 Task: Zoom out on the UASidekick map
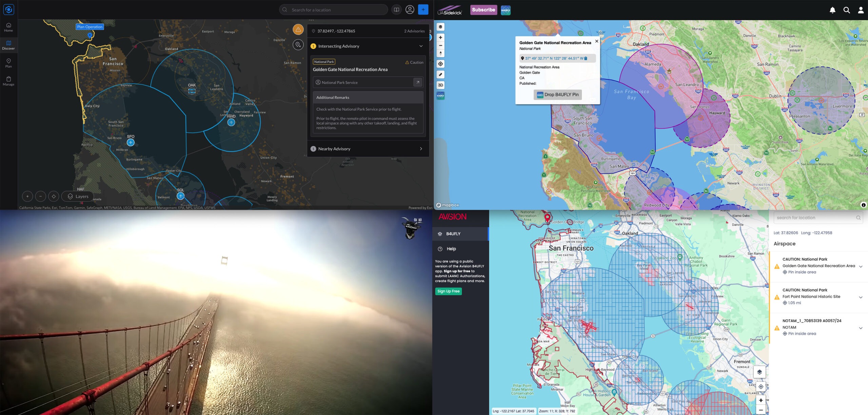pos(440,45)
